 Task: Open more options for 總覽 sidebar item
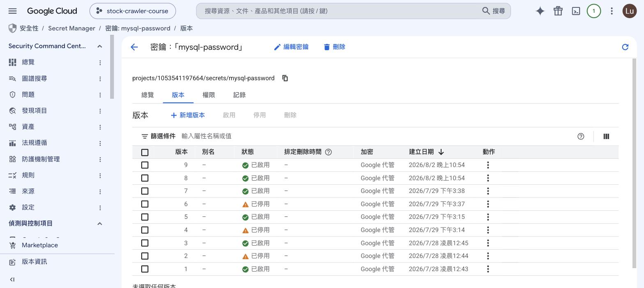tap(100, 63)
